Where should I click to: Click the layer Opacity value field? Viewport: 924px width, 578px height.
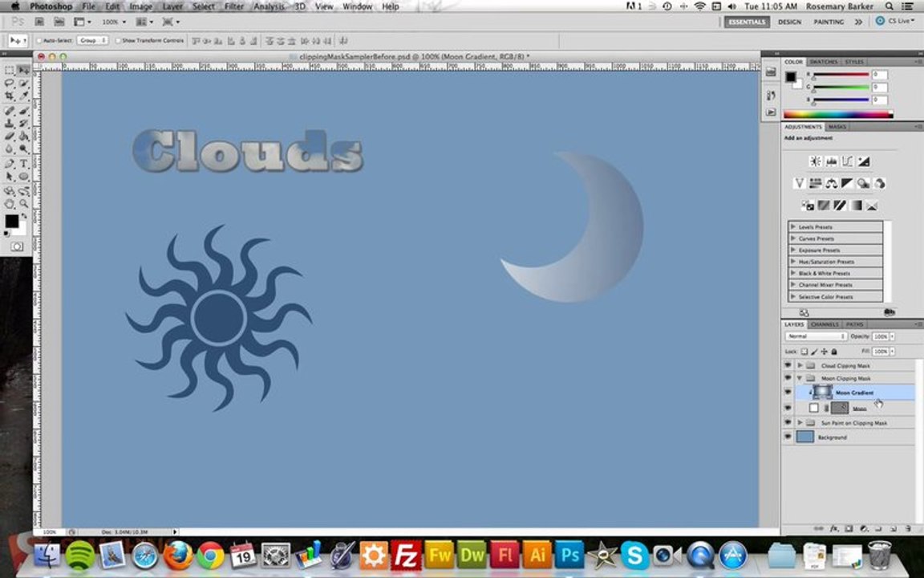coord(881,336)
